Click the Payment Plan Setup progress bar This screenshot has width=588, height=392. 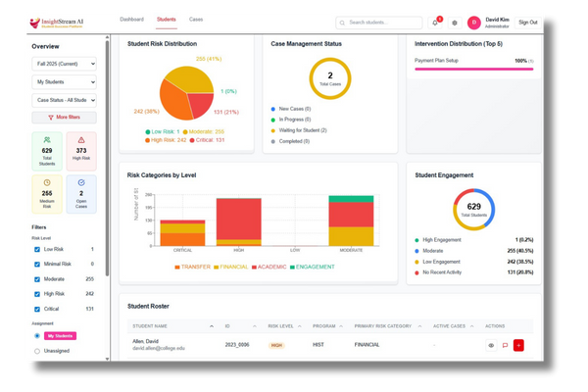[474, 69]
